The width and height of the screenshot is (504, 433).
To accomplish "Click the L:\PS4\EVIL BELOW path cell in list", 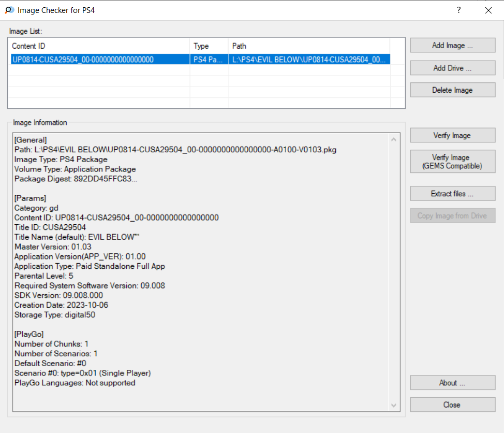I will coord(309,60).
